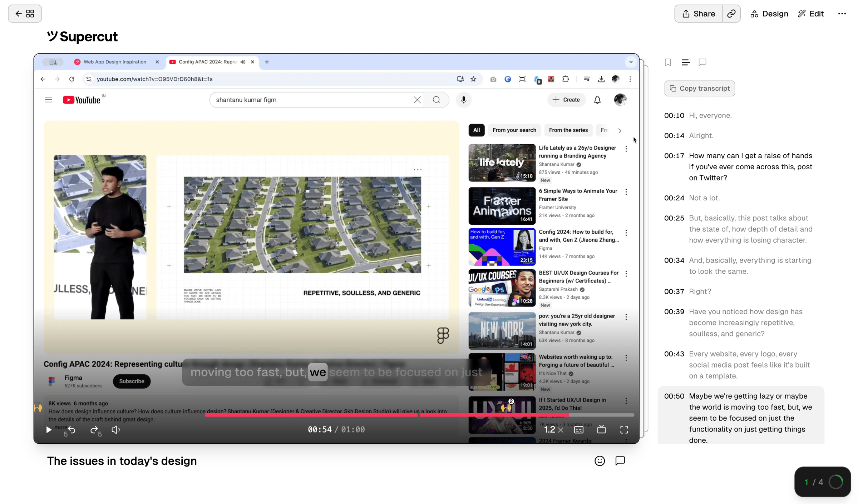Image resolution: width=858 pixels, height=504 pixels.
Task: Add a comment using icon below video
Action: (x=620, y=461)
